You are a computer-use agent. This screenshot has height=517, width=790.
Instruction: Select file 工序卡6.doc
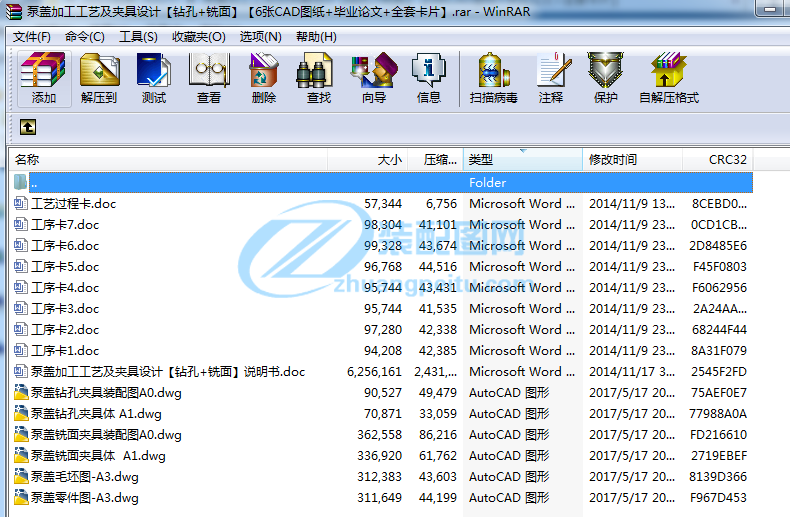[x=65, y=245]
